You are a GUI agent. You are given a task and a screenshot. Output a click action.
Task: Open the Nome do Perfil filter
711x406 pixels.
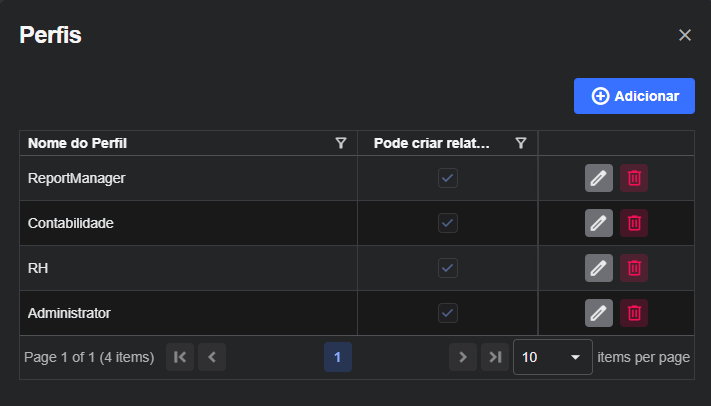[341, 143]
